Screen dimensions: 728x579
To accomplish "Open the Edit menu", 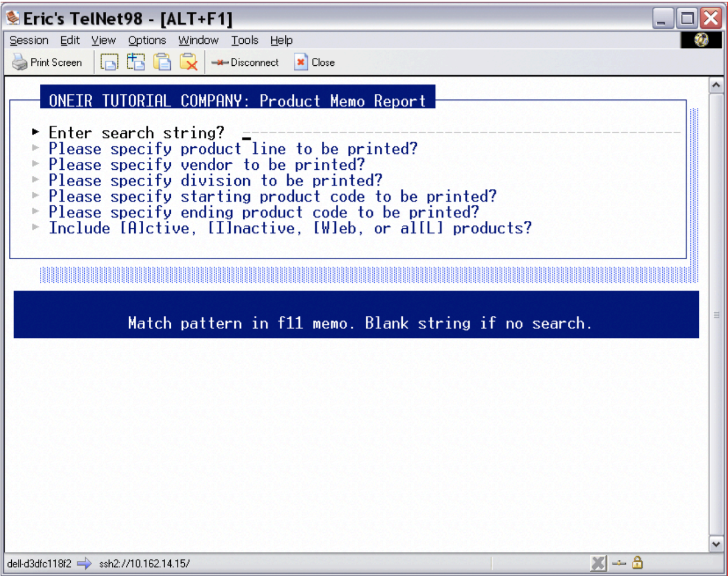I will pyautogui.click(x=70, y=40).
